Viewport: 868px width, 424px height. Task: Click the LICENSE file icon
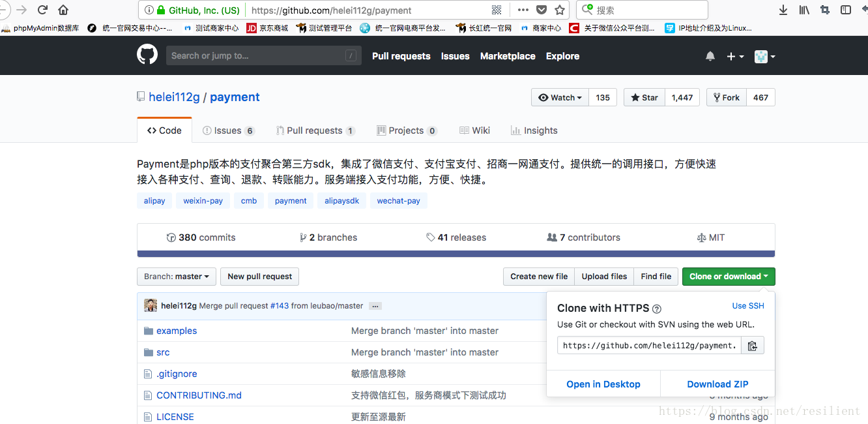(x=148, y=417)
